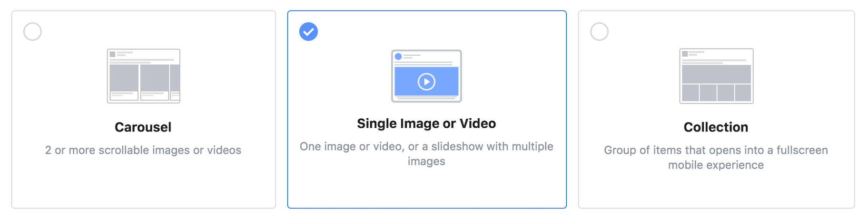Click the large top image in Collection icon

click(716, 74)
